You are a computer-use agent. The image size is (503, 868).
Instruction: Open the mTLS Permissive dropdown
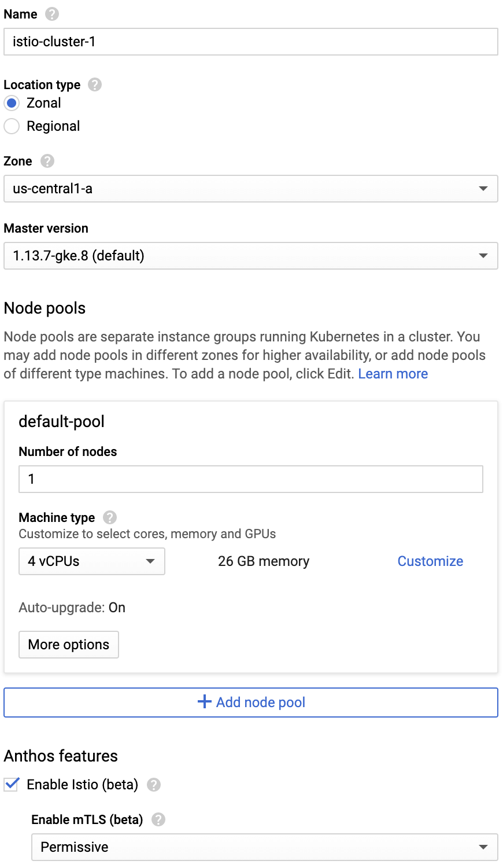265,847
